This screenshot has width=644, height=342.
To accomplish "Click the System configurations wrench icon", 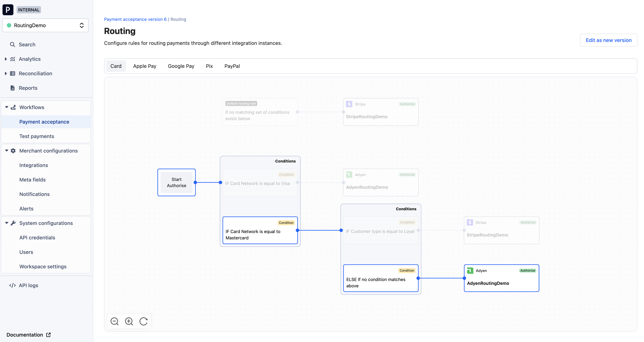I will click(x=13, y=223).
